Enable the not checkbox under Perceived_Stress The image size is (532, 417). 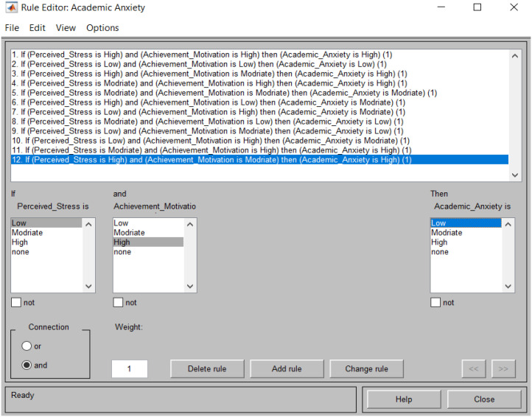point(16,302)
